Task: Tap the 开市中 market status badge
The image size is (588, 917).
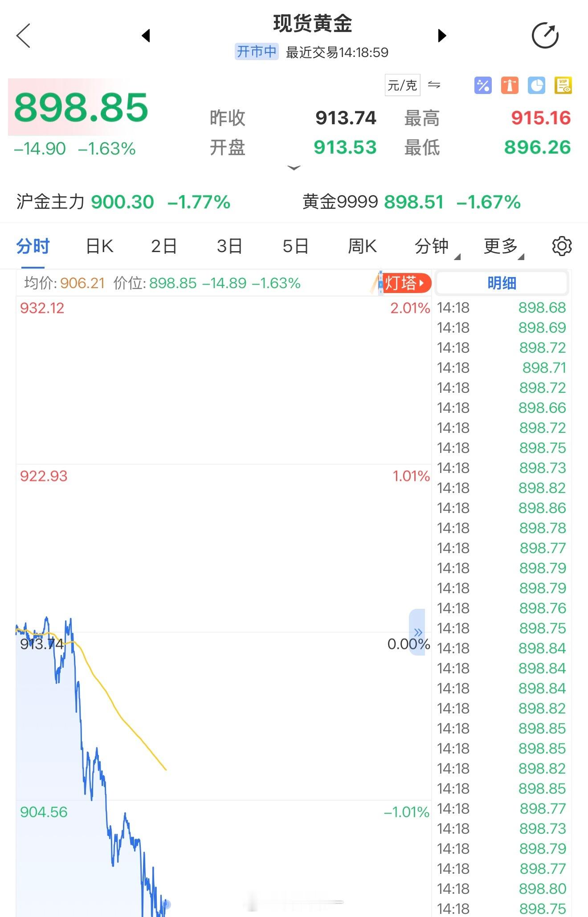Action: [x=257, y=52]
